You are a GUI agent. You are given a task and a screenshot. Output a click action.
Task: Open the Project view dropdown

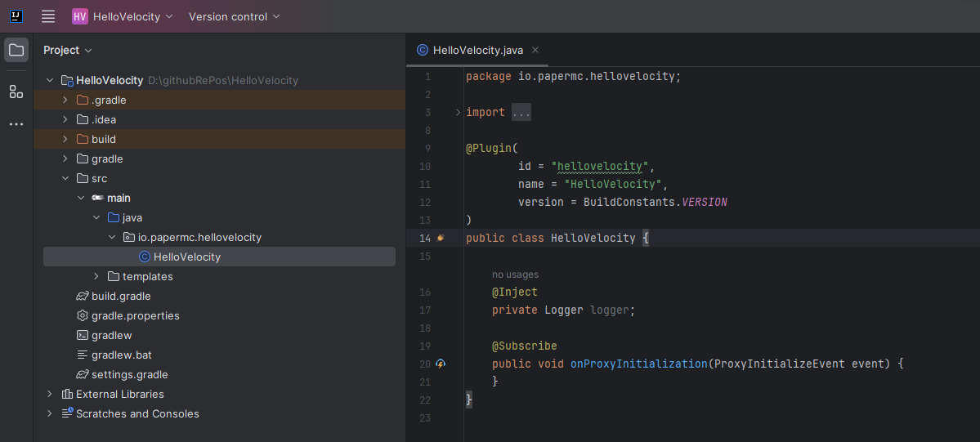(68, 50)
